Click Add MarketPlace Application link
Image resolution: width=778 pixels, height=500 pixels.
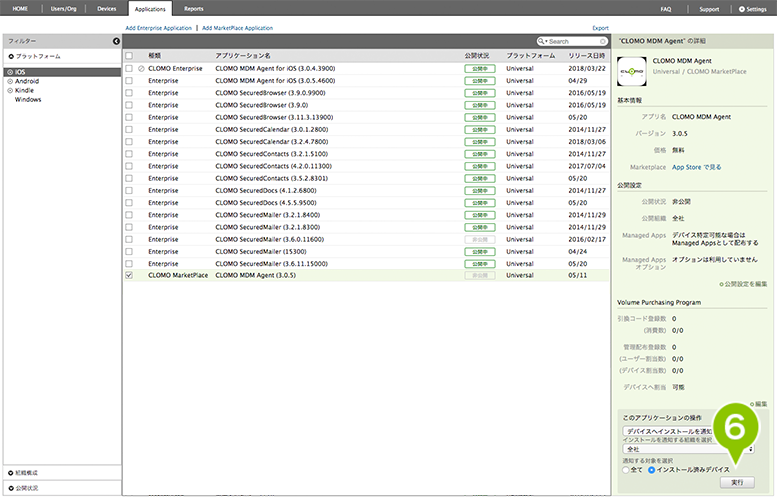(x=237, y=28)
